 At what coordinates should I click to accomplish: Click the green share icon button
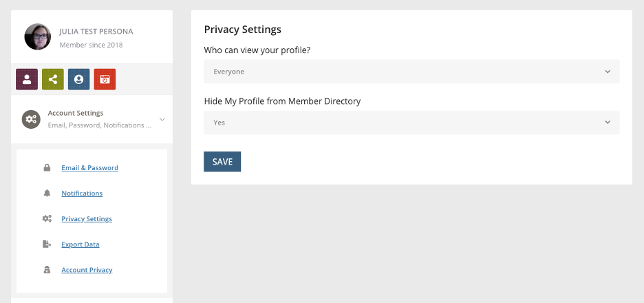53,79
